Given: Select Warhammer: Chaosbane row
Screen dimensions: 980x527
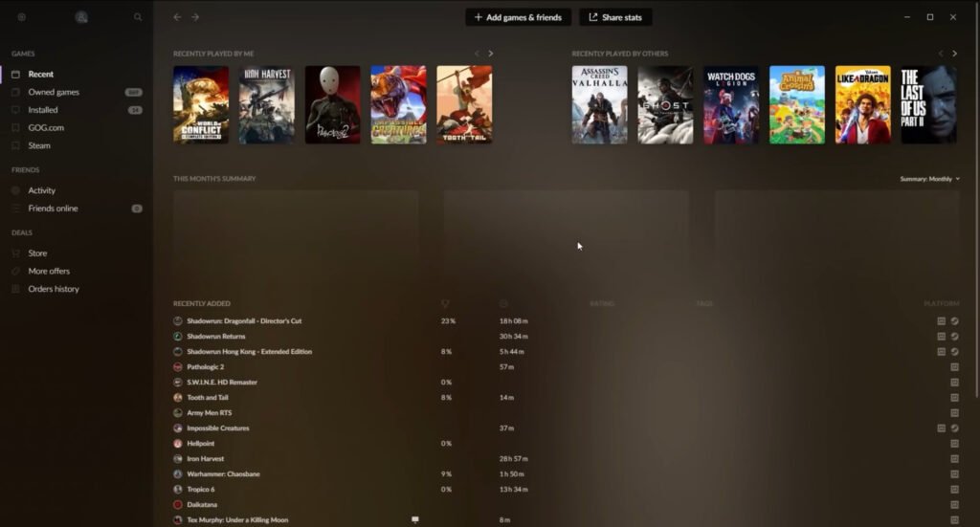Looking at the screenshot, I should tap(567, 474).
